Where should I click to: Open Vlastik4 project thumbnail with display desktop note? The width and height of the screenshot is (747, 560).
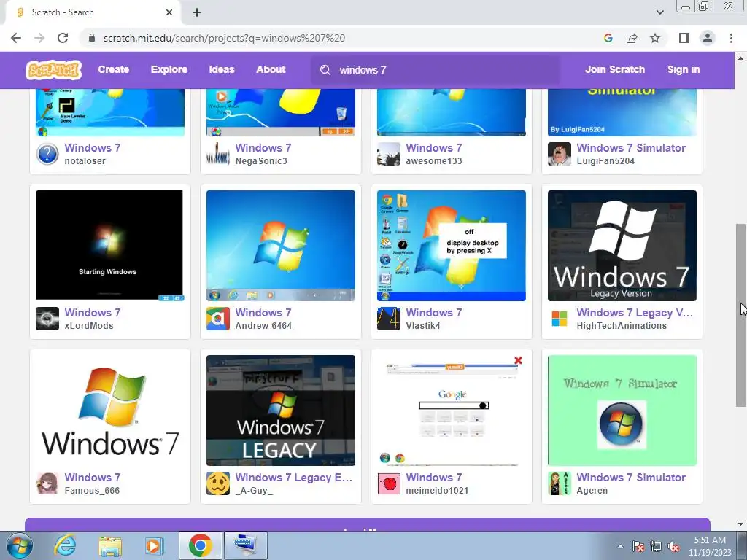click(x=451, y=245)
